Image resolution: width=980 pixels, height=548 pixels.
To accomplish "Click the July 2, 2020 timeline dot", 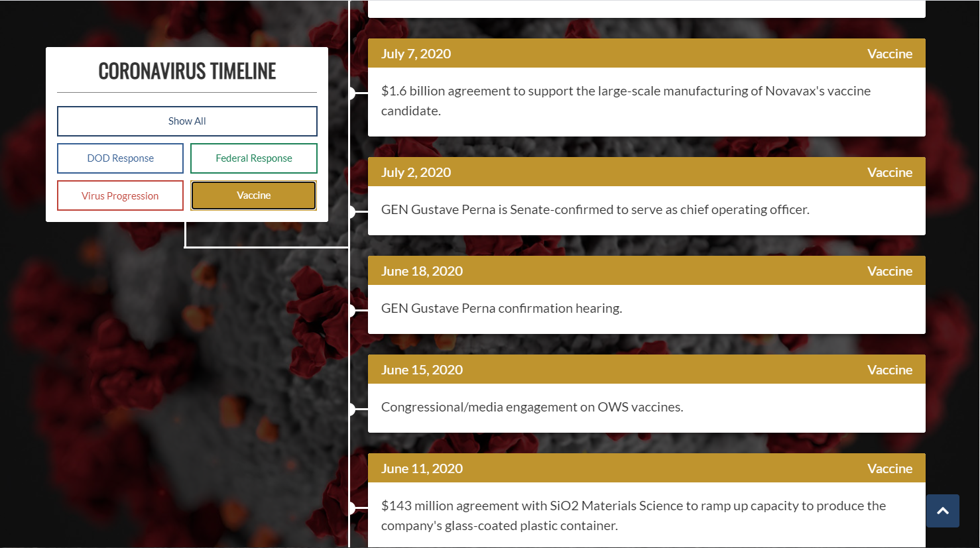I will (351, 212).
